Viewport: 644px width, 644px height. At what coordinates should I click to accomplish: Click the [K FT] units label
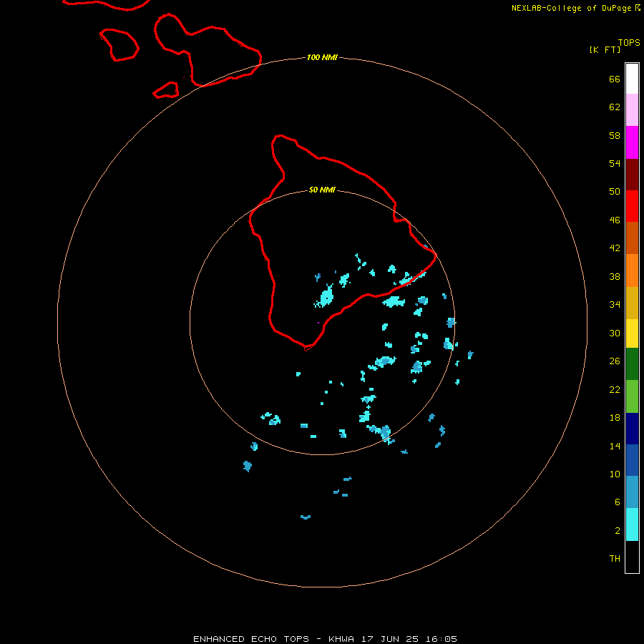click(605, 49)
